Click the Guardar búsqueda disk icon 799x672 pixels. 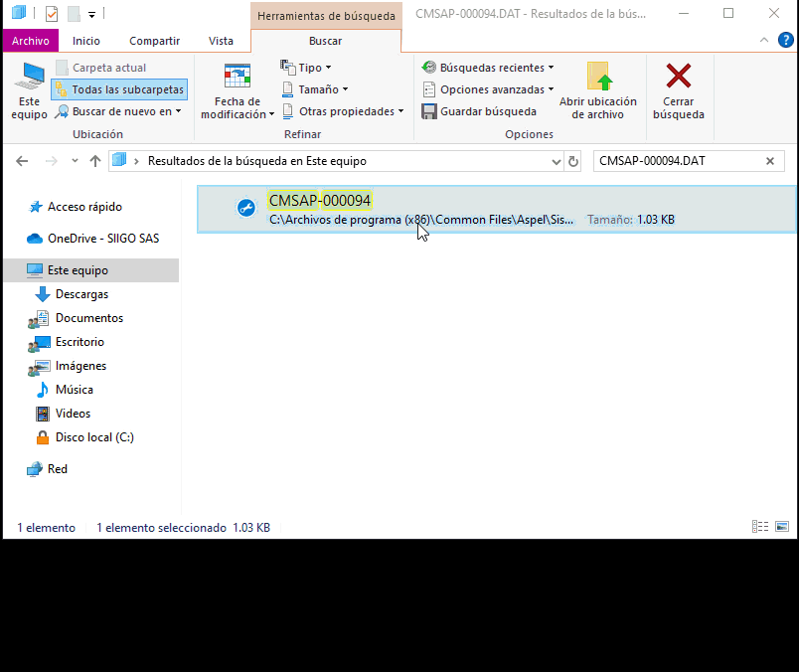(x=429, y=111)
